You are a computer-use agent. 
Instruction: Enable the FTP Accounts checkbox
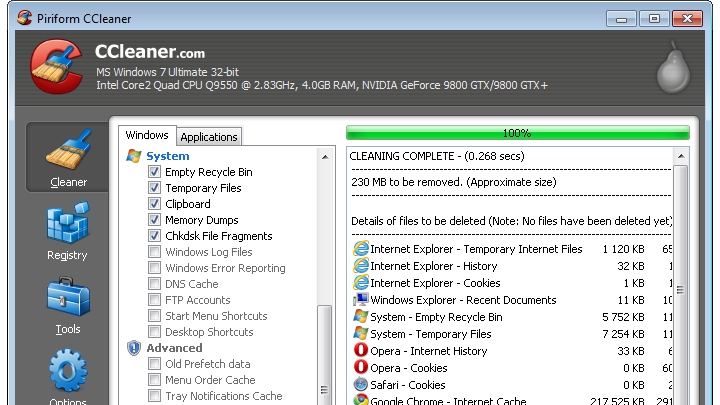click(x=154, y=300)
